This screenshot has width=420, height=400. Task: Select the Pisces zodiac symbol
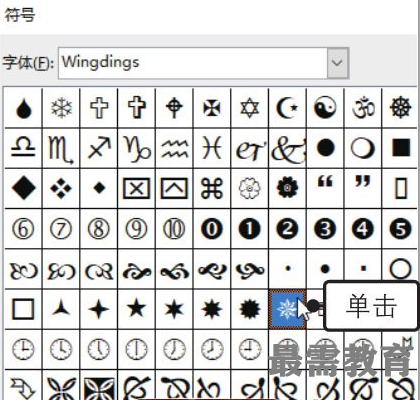[x=212, y=148]
